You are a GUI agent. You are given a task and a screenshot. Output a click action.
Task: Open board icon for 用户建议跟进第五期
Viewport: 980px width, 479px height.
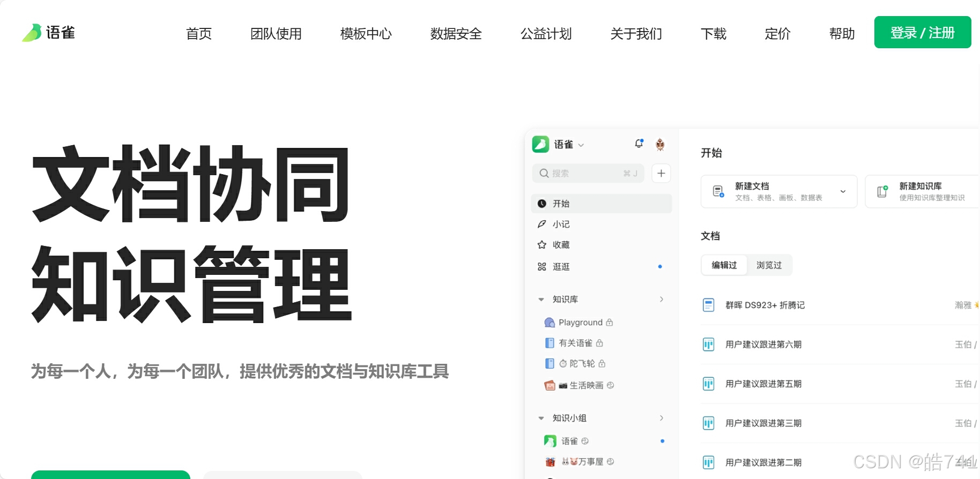pos(709,384)
